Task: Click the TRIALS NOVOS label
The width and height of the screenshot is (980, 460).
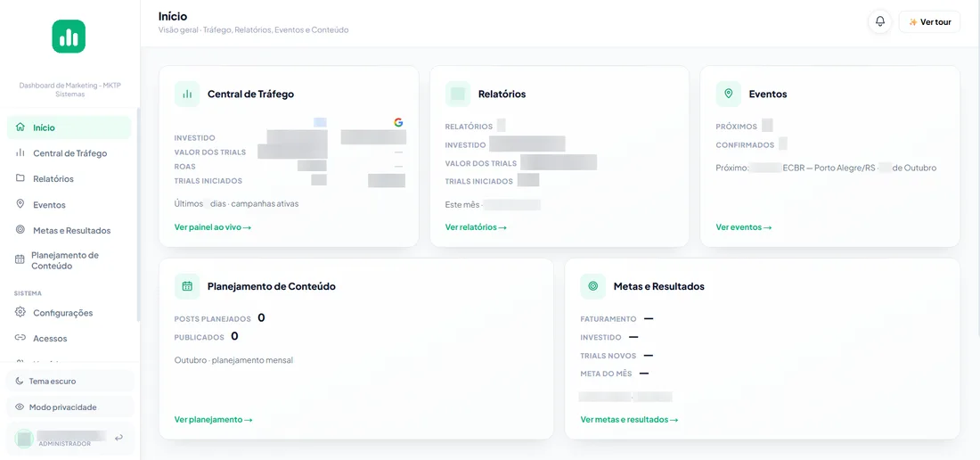Action: pyautogui.click(x=608, y=356)
